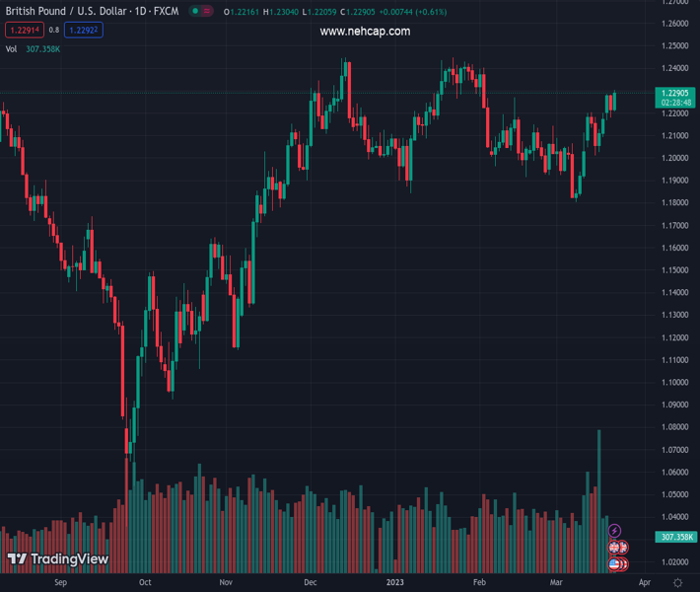Image resolution: width=700 pixels, height=592 pixels.
Task: Click the spread value 0.8
Action: [54, 31]
